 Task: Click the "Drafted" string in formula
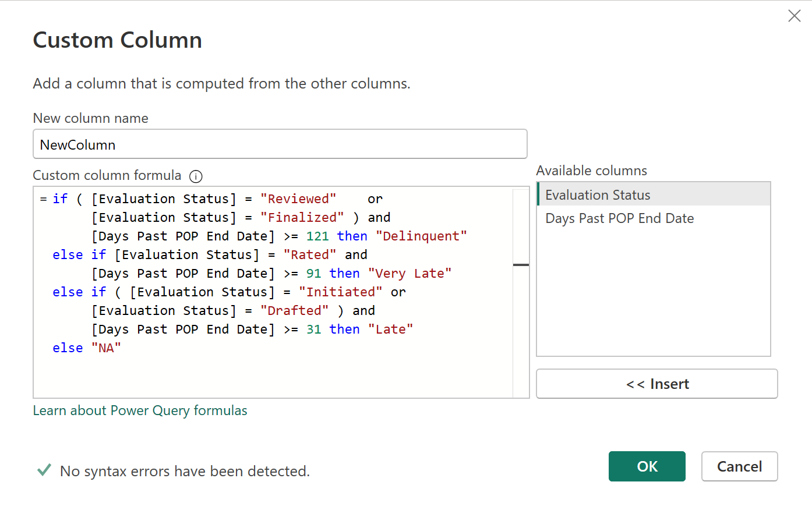coord(295,310)
